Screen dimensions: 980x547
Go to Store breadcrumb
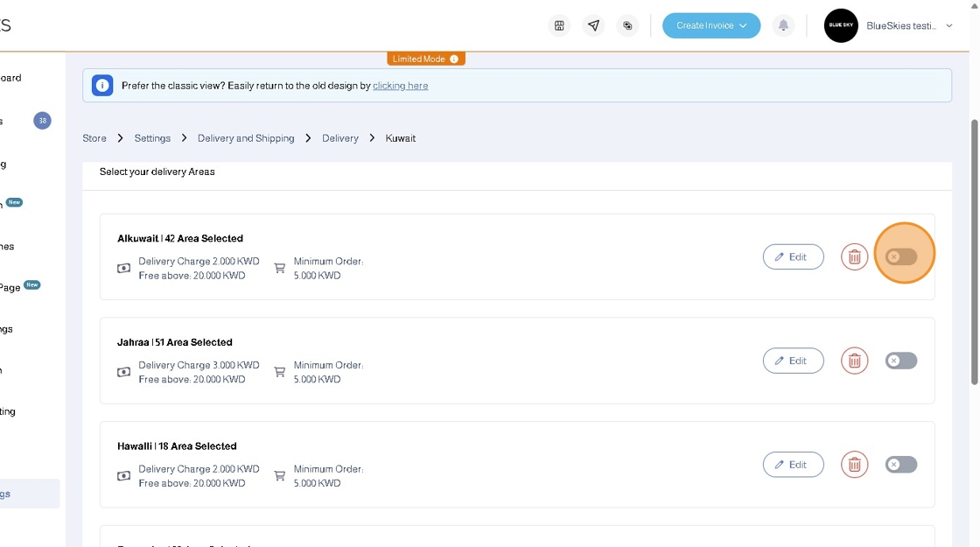pyautogui.click(x=94, y=138)
